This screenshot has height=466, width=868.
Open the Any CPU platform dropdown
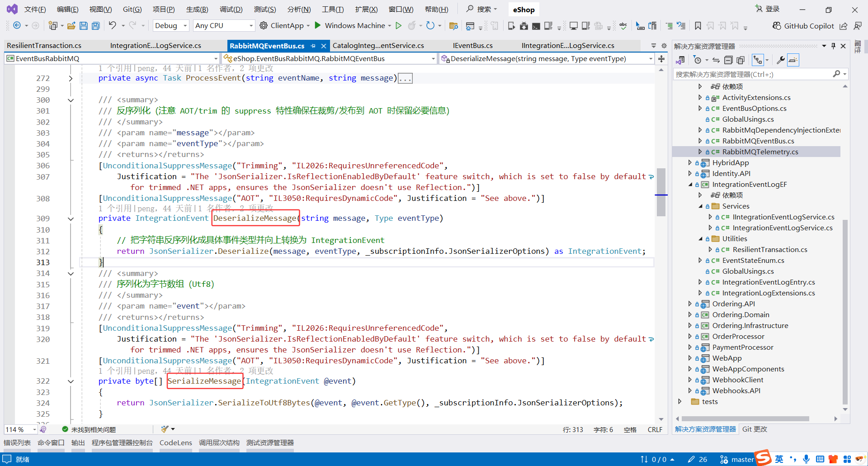point(223,26)
